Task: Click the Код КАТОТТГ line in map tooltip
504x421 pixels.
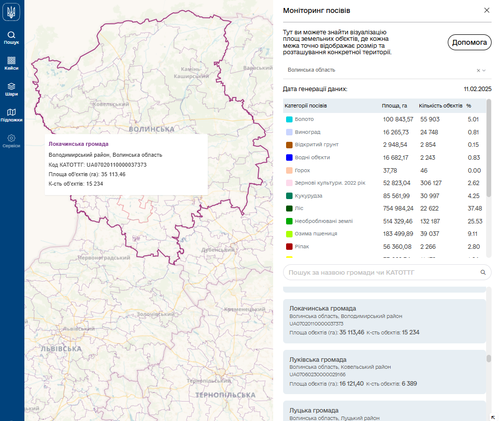Action: tap(98, 165)
